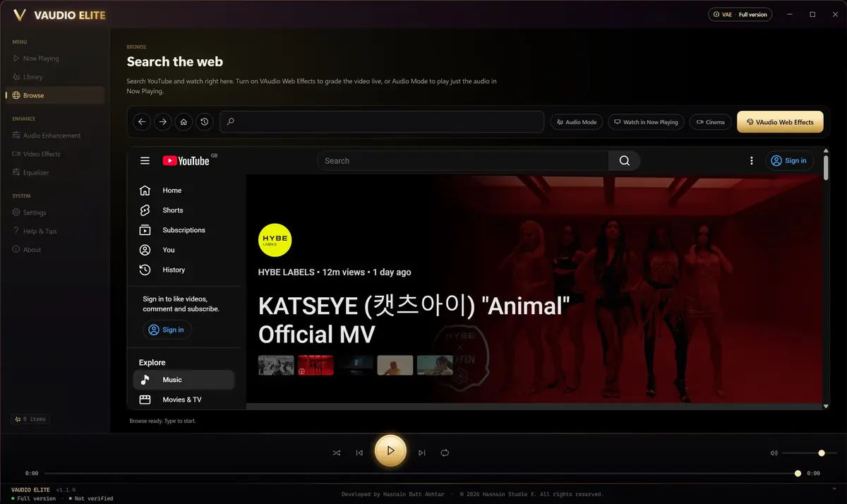The width and height of the screenshot is (847, 504).
Task: Click 'Browse ready. Type to start.' status
Action: pos(163,421)
